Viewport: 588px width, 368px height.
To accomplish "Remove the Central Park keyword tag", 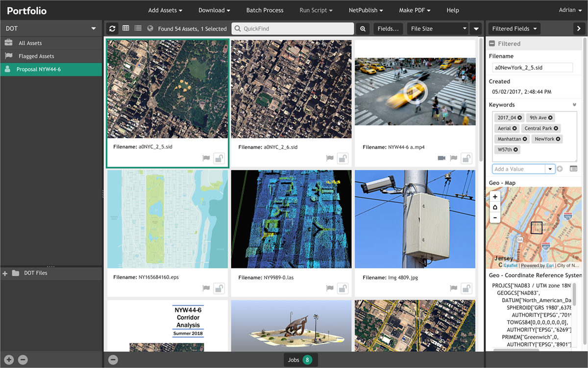I will coord(556,129).
